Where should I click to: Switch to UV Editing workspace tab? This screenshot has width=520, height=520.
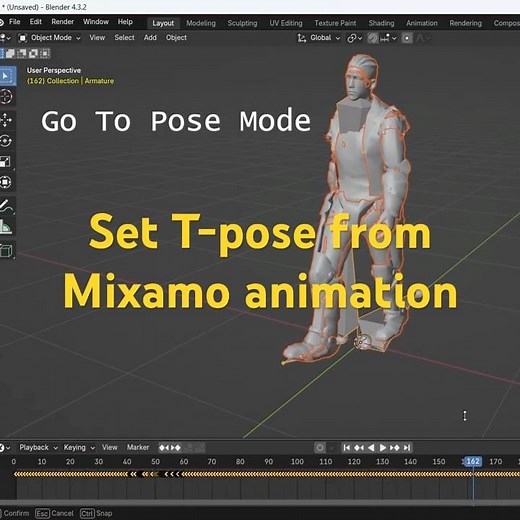point(286,23)
